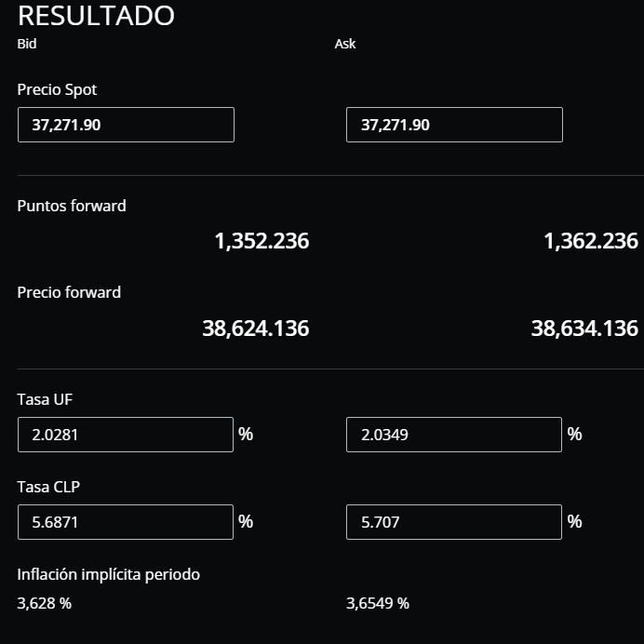This screenshot has height=644, width=644.
Task: Click the Ask Precio Spot input field
Action: [454, 125]
